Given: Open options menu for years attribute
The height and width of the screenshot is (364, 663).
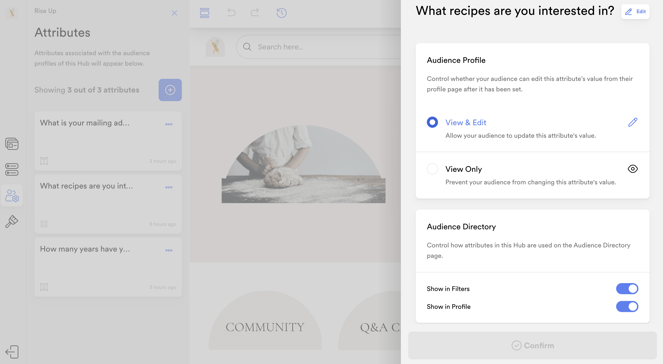Looking at the screenshot, I should tap(169, 250).
